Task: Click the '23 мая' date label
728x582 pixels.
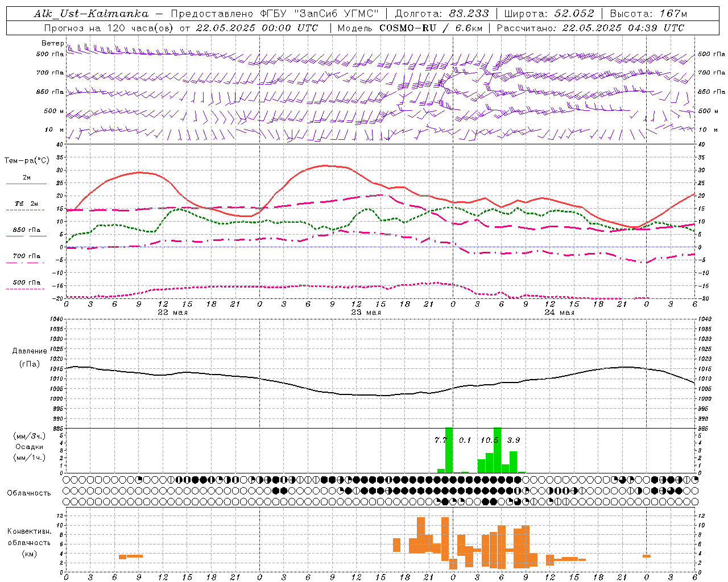Action: point(366,313)
